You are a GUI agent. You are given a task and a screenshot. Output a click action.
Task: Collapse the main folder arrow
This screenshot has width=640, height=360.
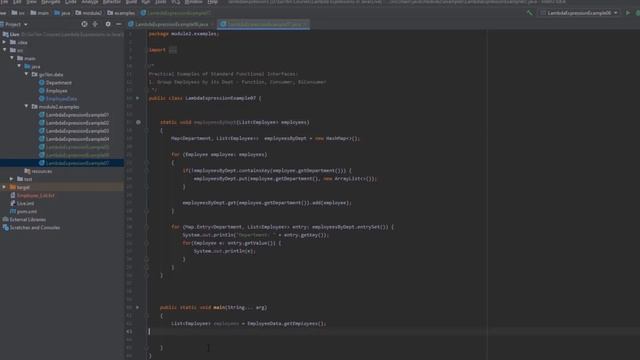12,58
